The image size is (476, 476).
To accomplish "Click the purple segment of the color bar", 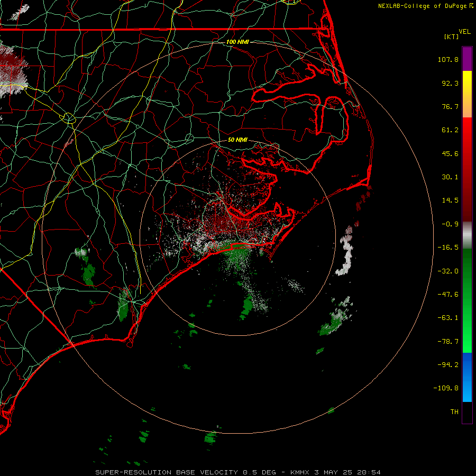I will (x=467, y=59).
